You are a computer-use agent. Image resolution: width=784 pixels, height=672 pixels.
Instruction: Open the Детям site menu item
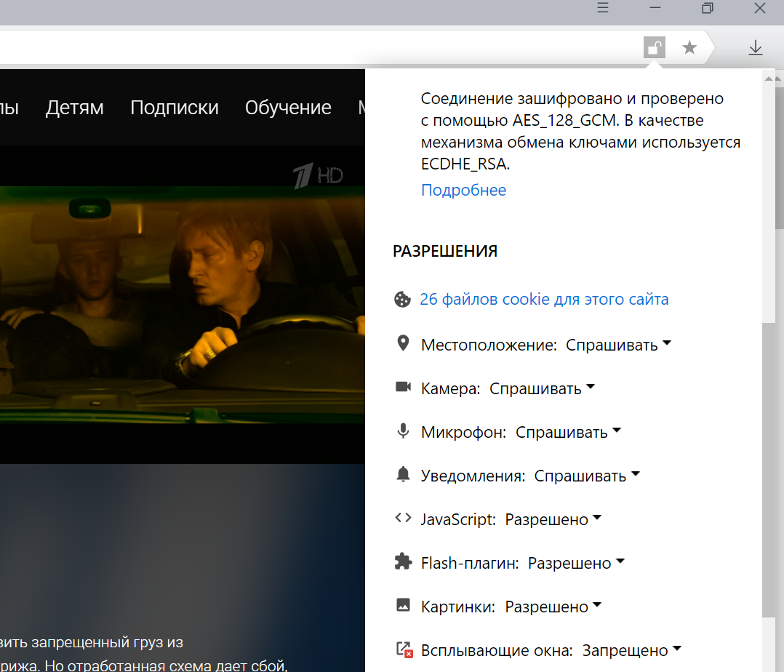tap(74, 108)
